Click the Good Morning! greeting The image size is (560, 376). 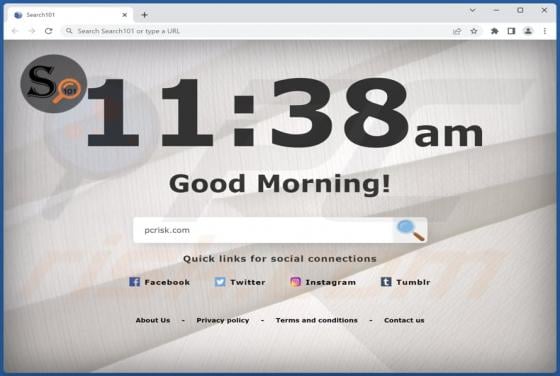(280, 184)
